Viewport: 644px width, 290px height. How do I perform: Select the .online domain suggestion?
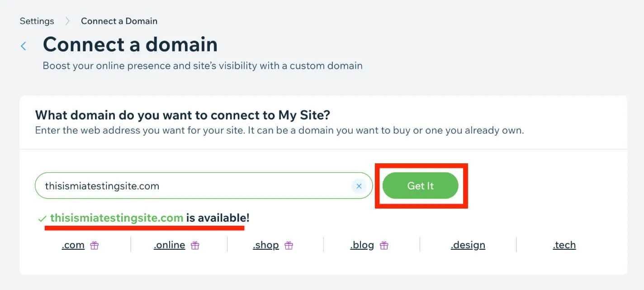(x=169, y=245)
